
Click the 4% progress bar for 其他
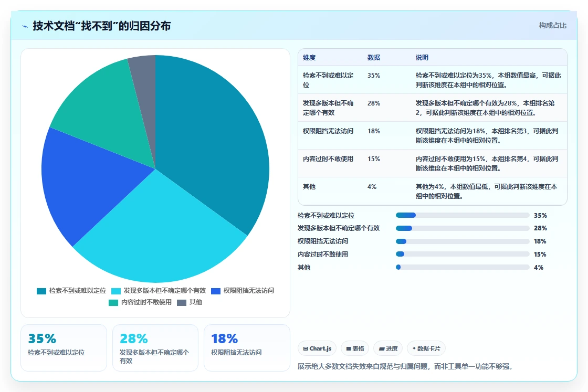point(463,267)
